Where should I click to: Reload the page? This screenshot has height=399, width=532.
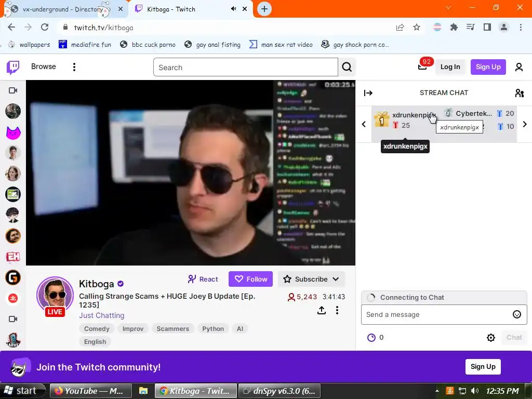(45, 28)
